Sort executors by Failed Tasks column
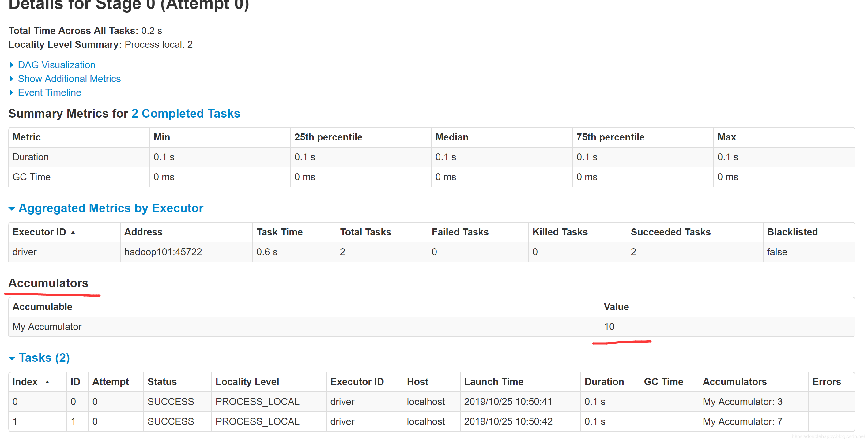This screenshot has width=868, height=442. (460, 232)
